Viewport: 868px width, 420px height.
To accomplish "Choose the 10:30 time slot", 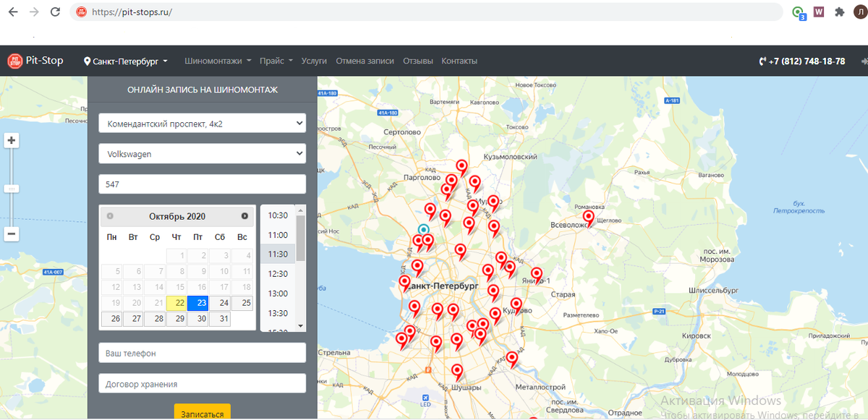I will click(x=278, y=215).
